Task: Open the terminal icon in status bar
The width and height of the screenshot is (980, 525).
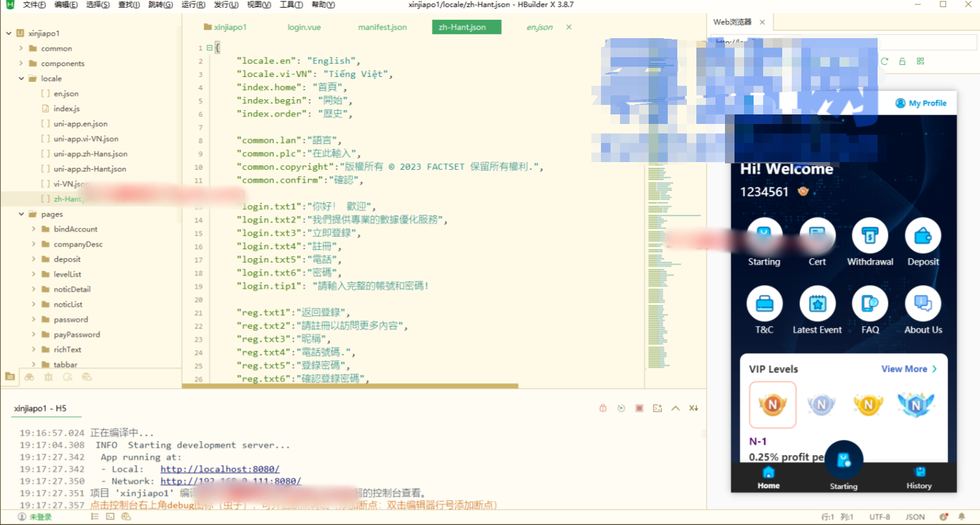Action: click(x=110, y=517)
